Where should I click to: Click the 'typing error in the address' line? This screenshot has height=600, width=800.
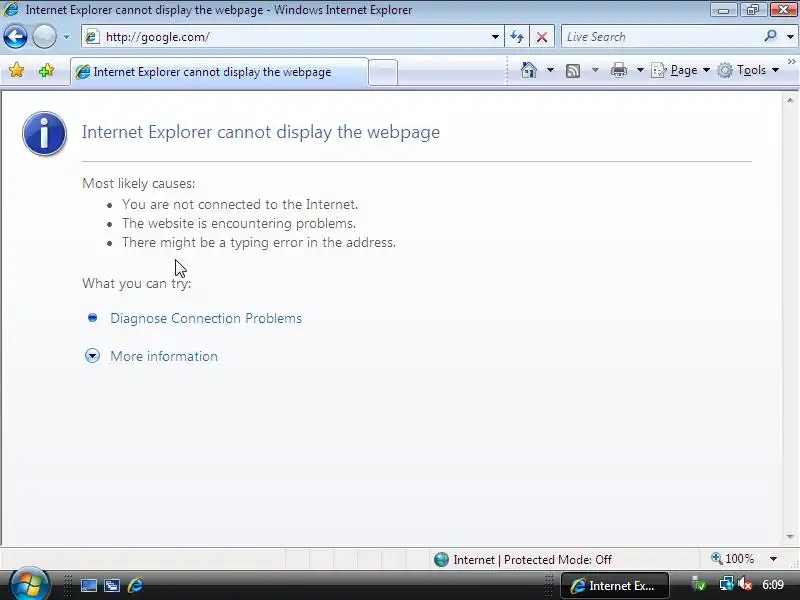pyautogui.click(x=259, y=242)
